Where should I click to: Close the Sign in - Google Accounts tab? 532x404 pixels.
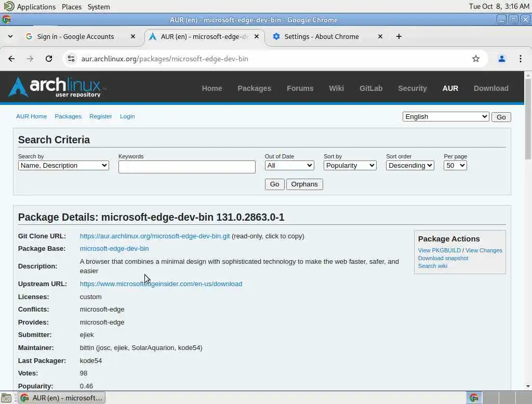pyautogui.click(x=133, y=36)
